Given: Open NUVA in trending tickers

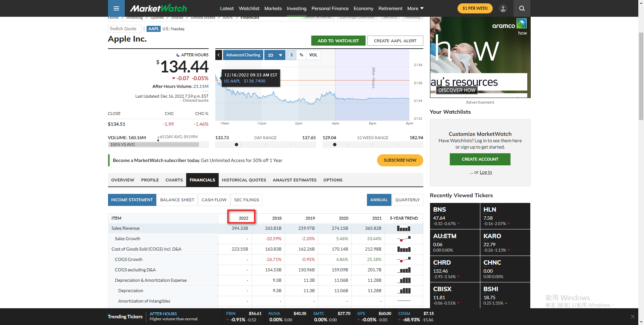Looking at the screenshot, I should pos(287,317).
